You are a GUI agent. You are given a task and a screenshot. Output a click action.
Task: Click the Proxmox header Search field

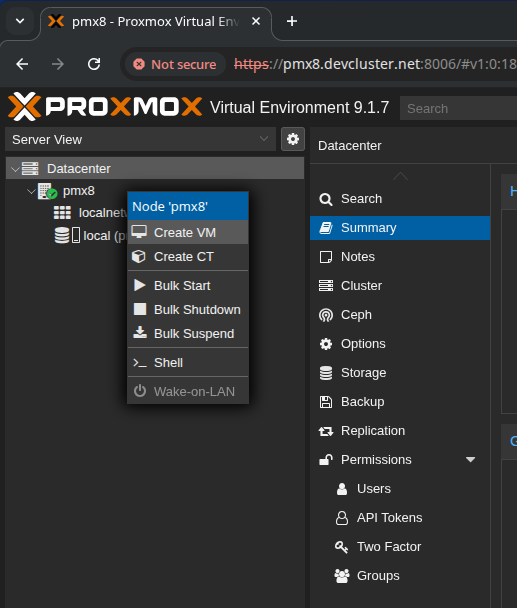point(458,108)
